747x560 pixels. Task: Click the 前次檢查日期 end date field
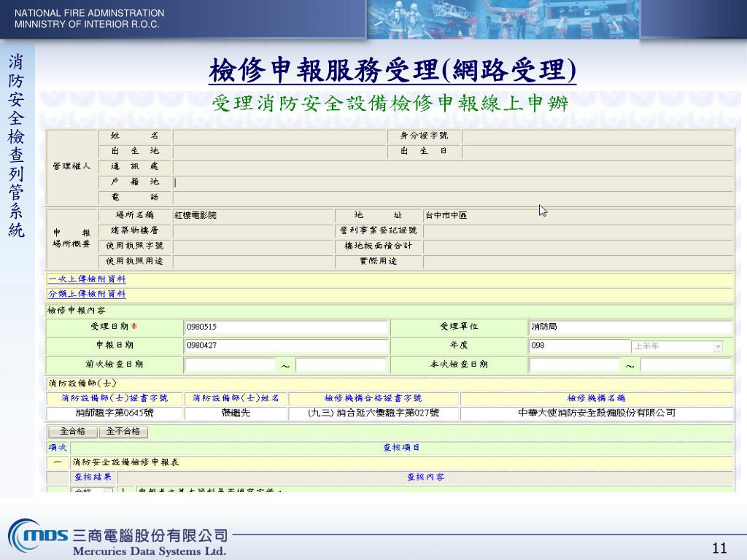pyautogui.click(x=341, y=365)
